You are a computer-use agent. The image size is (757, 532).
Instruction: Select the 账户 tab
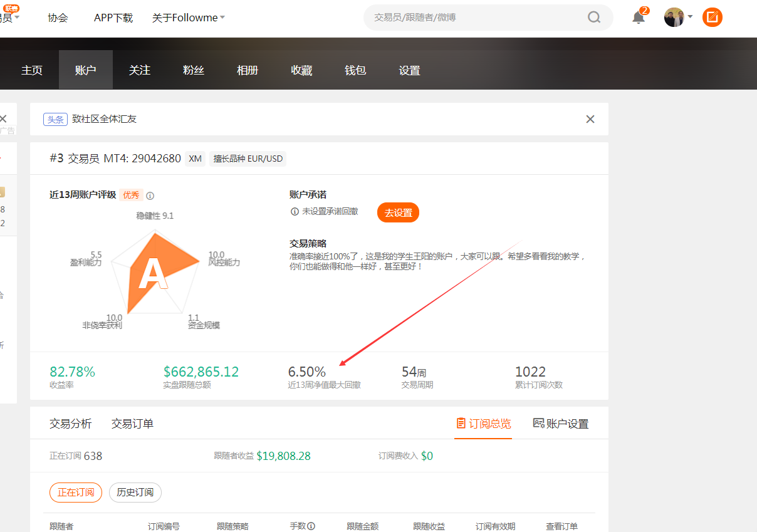(x=86, y=70)
